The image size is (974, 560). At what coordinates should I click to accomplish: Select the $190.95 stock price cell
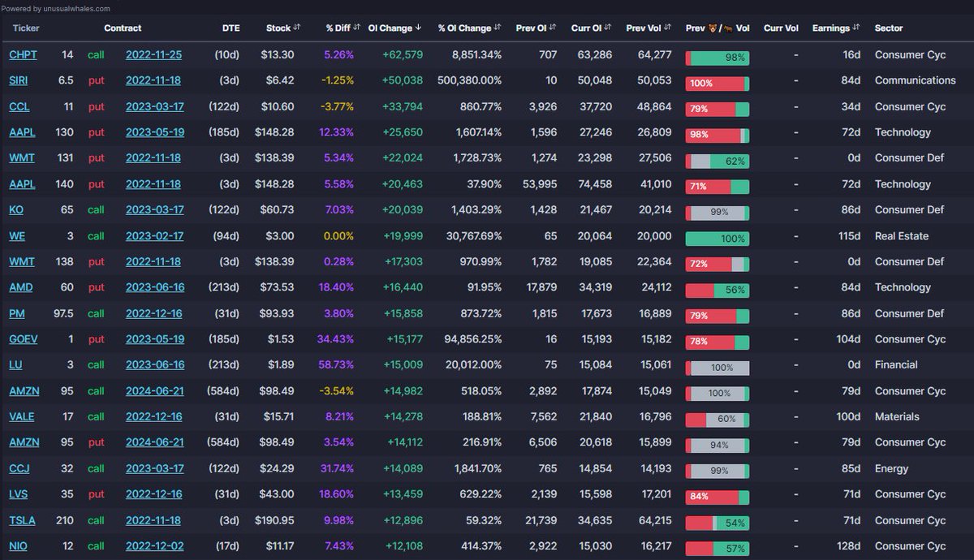click(274, 521)
